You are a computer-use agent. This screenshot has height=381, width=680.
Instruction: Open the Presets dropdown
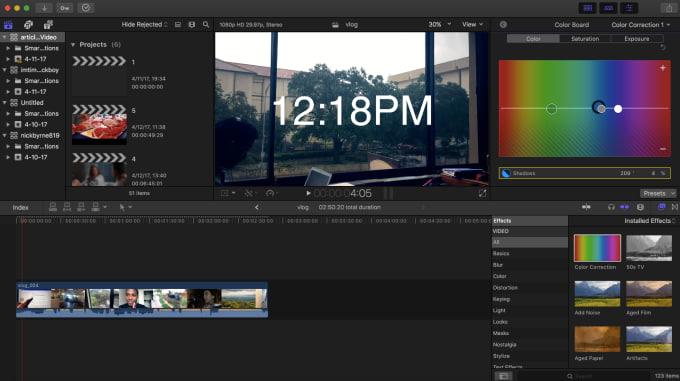[x=657, y=193]
